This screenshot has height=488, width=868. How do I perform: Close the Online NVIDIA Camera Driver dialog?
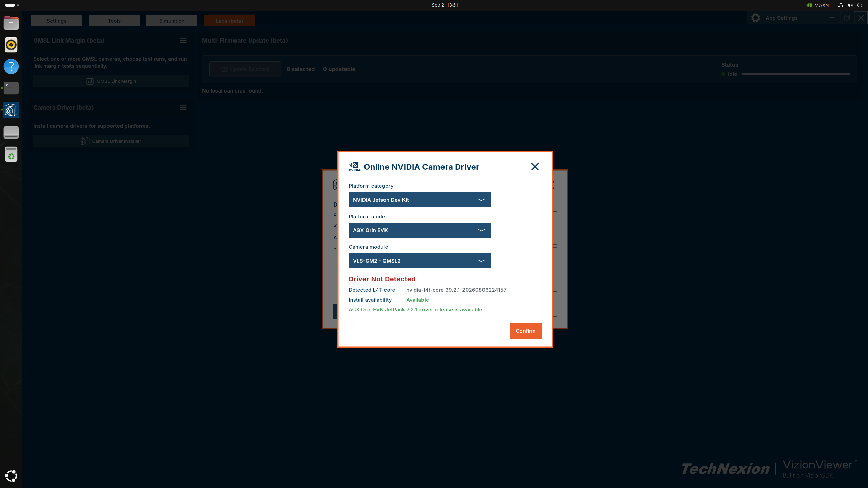click(535, 167)
